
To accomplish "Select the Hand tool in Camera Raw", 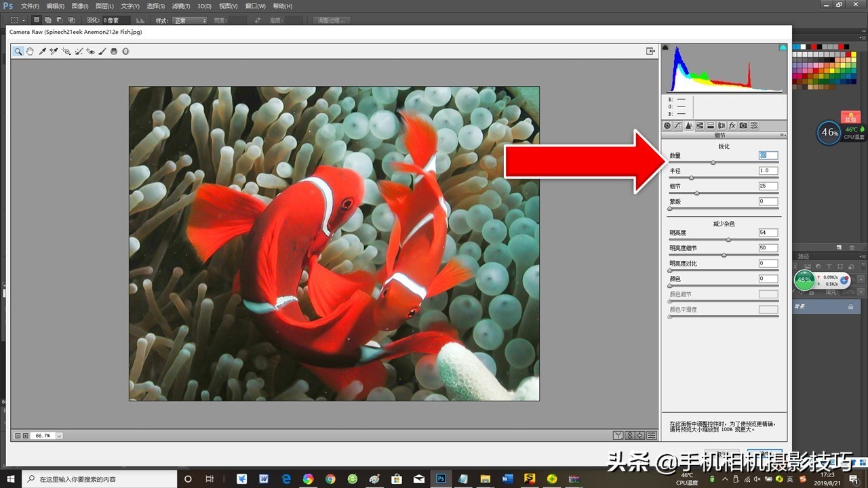I will coord(30,52).
